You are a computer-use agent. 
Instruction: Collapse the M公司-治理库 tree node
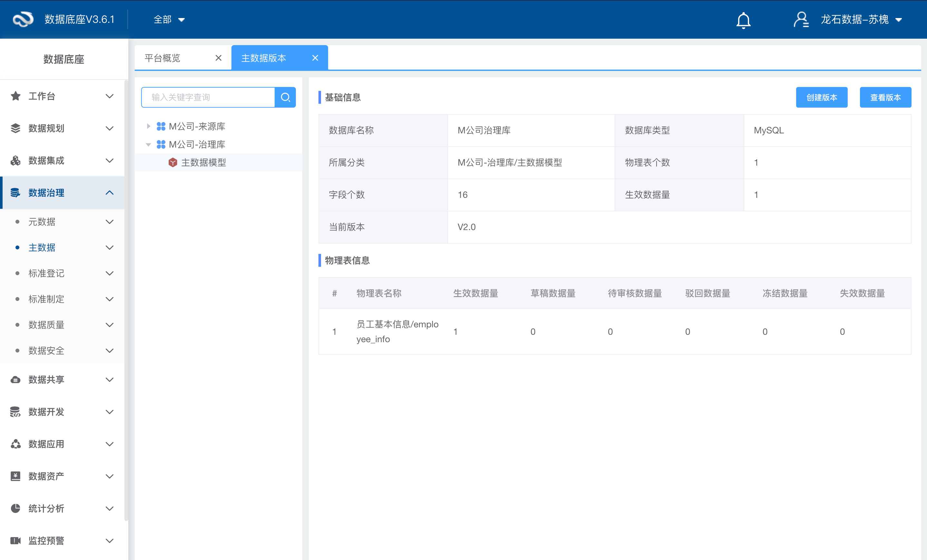[149, 144]
